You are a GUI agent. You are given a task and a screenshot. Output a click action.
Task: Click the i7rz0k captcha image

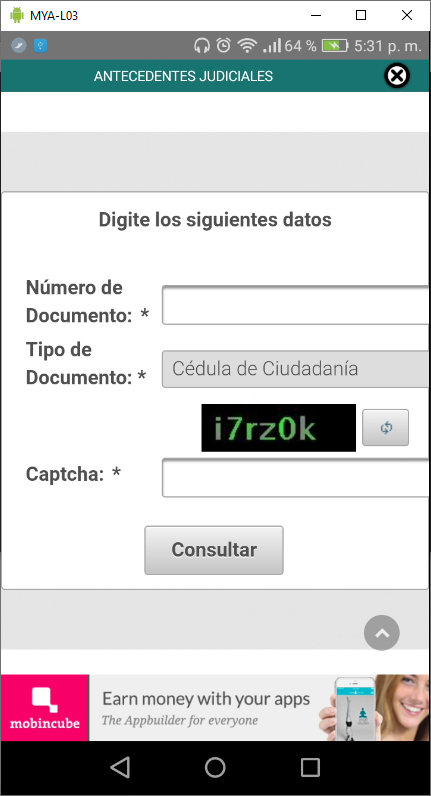tap(279, 428)
